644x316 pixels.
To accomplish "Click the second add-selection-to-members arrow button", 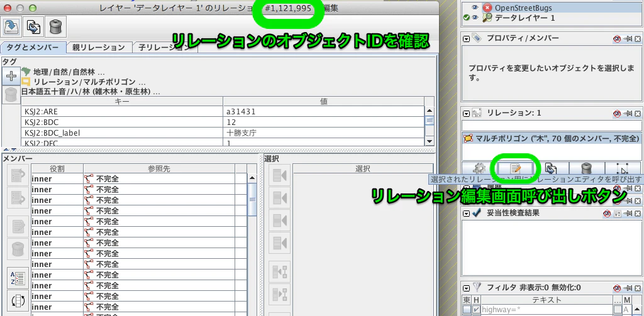I will click(x=279, y=199).
